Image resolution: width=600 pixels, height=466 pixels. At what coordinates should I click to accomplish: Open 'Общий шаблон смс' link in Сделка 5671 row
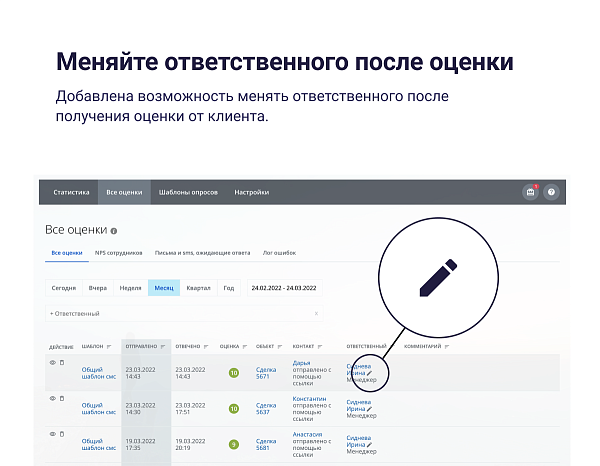pos(99,373)
